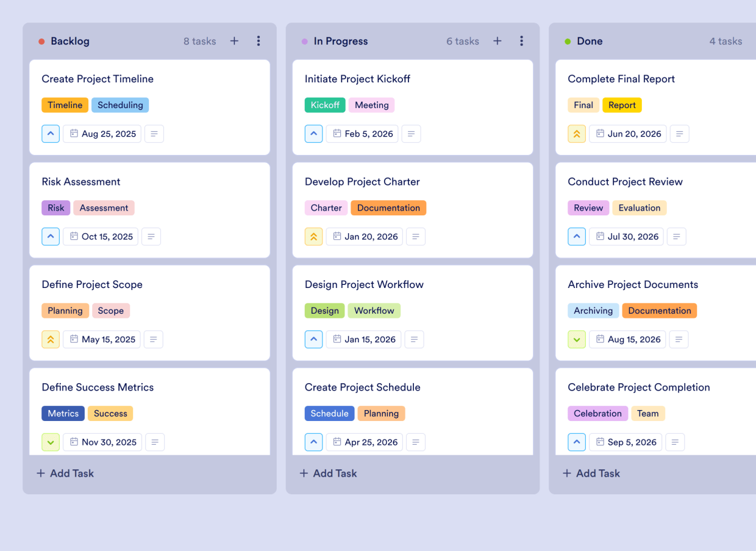Toggle the low priority arrow on Define Success Metrics
The width and height of the screenshot is (756, 551).
pyautogui.click(x=51, y=442)
